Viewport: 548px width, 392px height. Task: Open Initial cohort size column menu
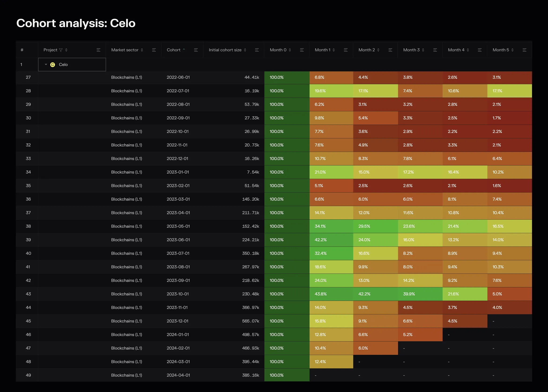point(257,50)
